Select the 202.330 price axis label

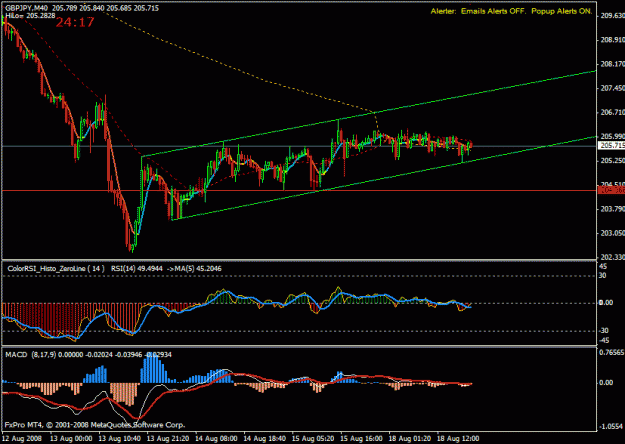click(612, 257)
